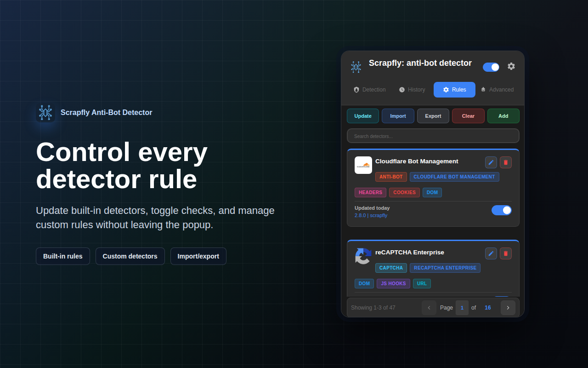Click the URL tag

[422, 283]
